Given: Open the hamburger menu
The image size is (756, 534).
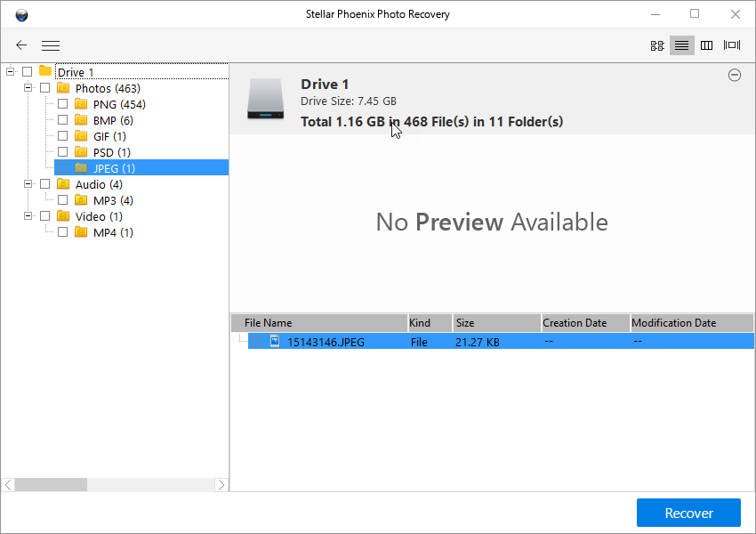Looking at the screenshot, I should click(51, 45).
